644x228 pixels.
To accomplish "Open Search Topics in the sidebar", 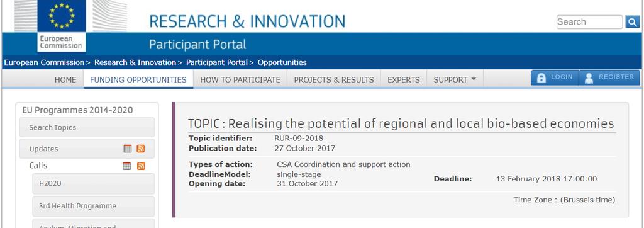I will point(87,127).
